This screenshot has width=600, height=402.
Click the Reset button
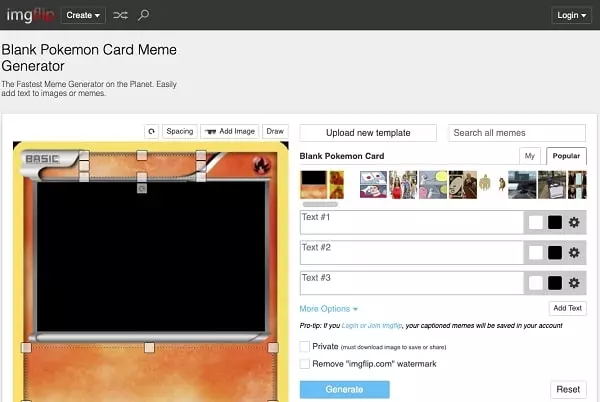[x=568, y=389]
